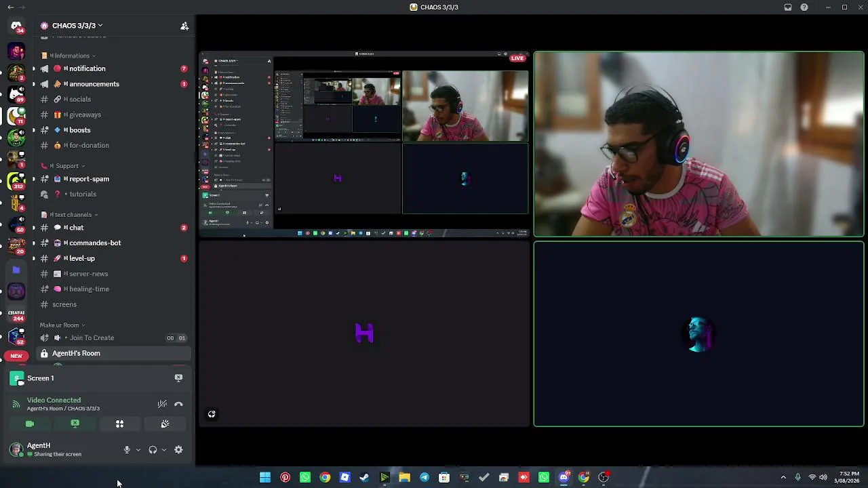The height and width of the screenshot is (488, 868).
Task: Open the report-spam channel
Action: [113, 179]
